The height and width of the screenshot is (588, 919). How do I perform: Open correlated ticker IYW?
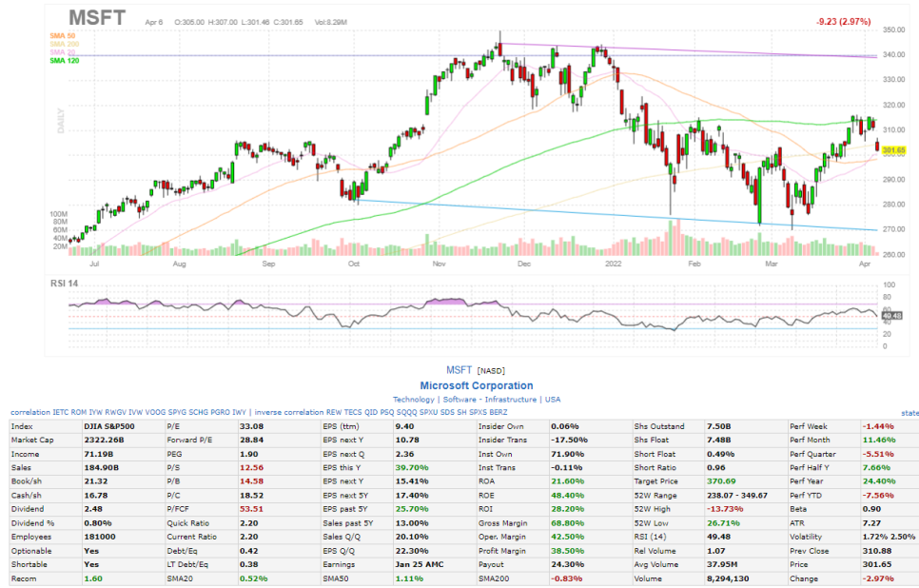96,412
